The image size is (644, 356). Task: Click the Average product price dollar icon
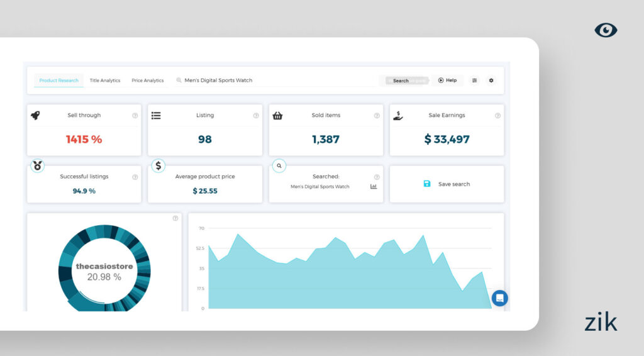[x=158, y=166]
